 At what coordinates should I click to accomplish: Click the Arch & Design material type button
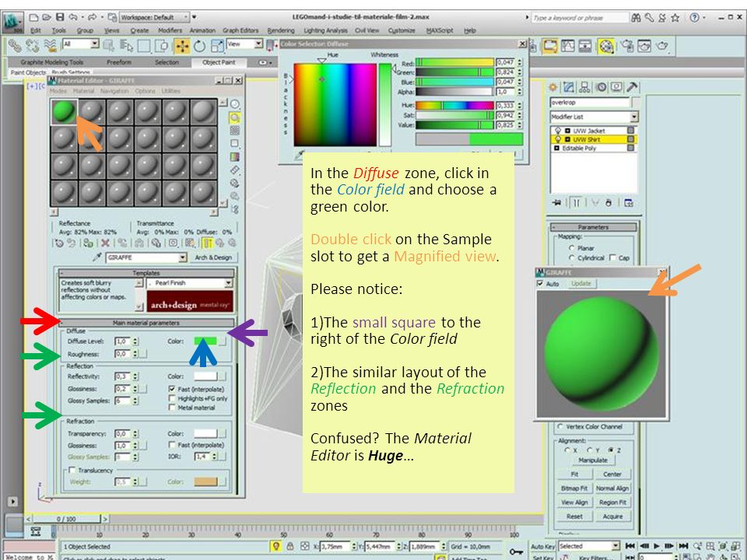[213, 257]
